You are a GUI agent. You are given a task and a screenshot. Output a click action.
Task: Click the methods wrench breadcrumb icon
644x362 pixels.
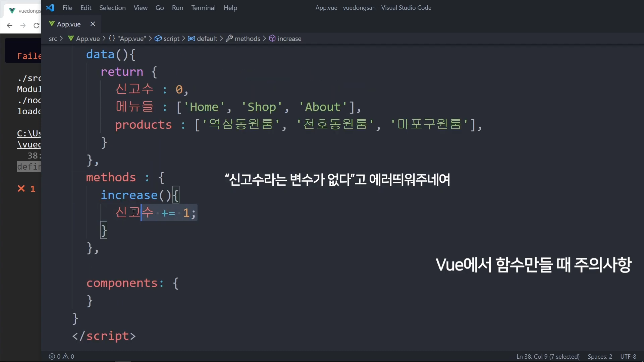[x=229, y=39]
